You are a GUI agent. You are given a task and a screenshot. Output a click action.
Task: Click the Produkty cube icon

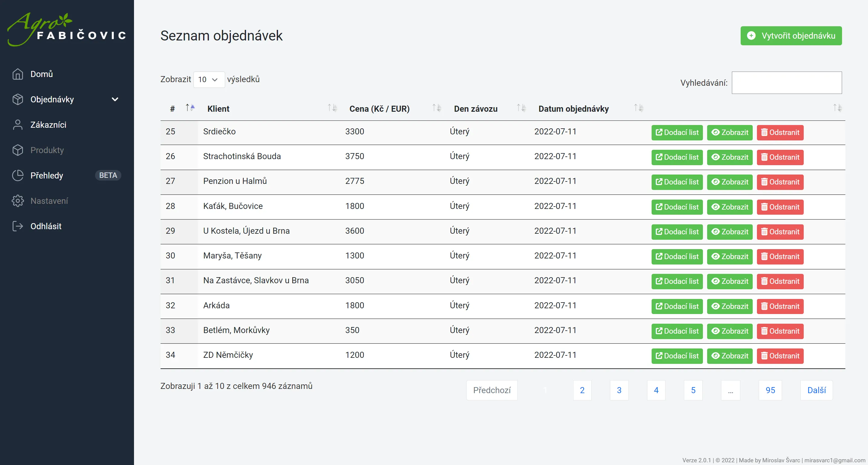click(18, 150)
